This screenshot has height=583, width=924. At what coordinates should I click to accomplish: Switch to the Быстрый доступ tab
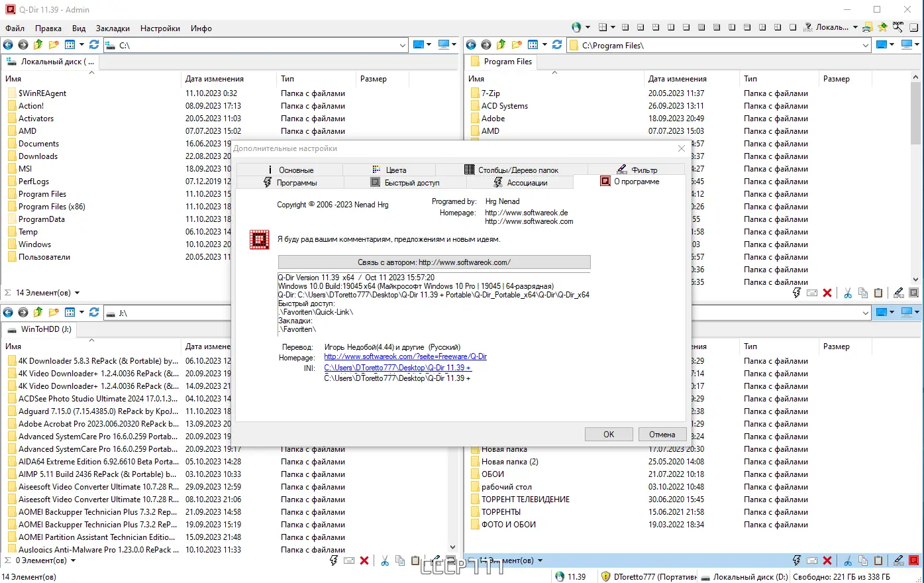coord(405,183)
